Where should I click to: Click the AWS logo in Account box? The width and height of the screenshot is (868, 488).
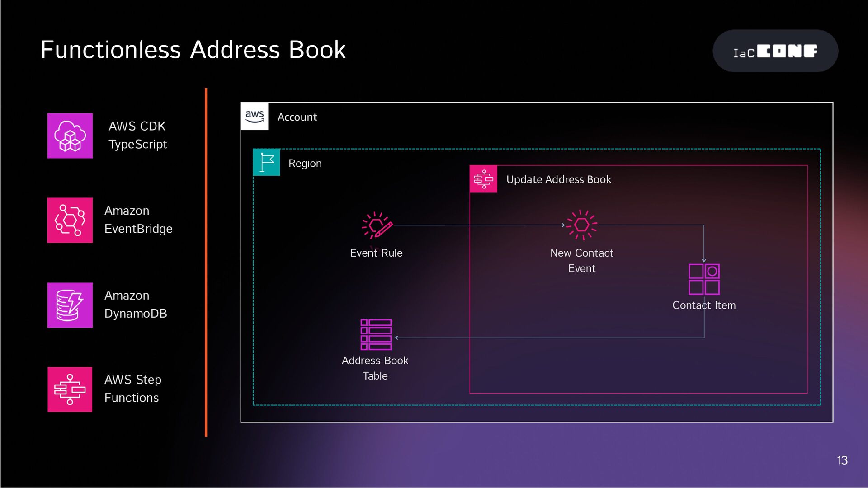click(255, 117)
